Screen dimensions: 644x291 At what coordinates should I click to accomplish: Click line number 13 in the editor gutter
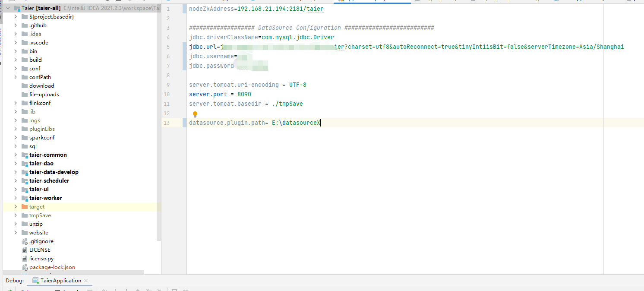(x=167, y=123)
